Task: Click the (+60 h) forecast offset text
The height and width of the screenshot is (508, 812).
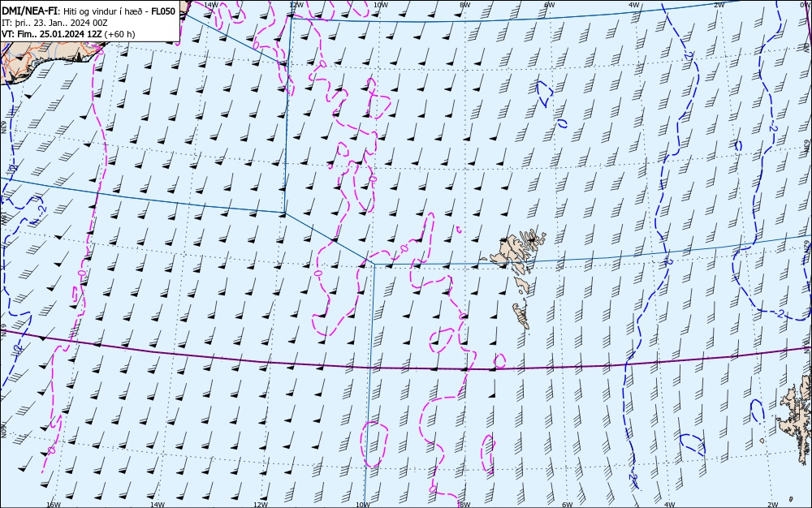Action: 119,34
